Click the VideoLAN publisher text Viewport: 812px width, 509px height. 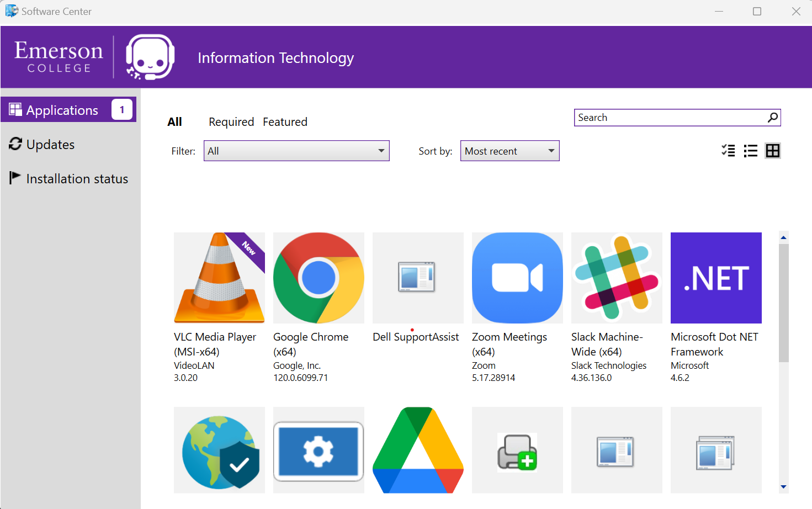(194, 365)
